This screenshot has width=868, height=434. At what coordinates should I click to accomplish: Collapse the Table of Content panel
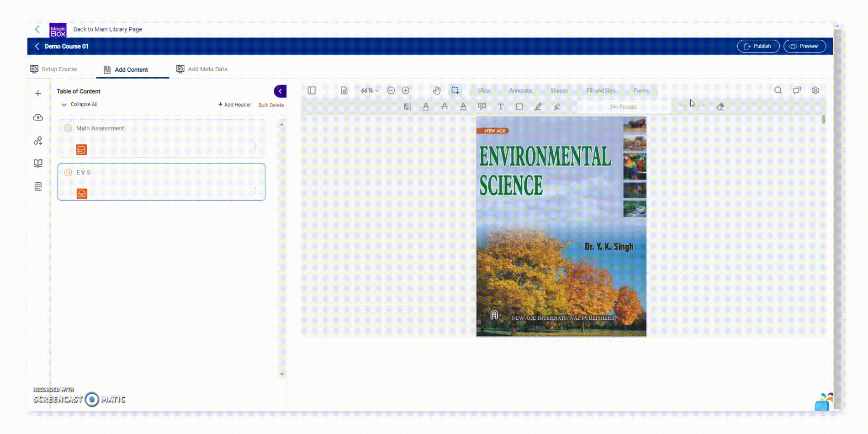click(x=280, y=91)
